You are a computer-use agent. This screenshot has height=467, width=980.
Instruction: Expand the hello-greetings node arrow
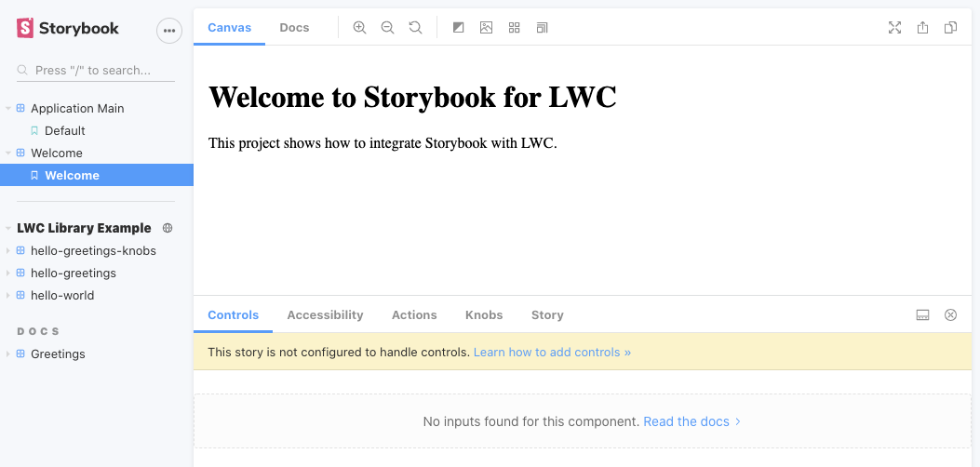point(8,273)
